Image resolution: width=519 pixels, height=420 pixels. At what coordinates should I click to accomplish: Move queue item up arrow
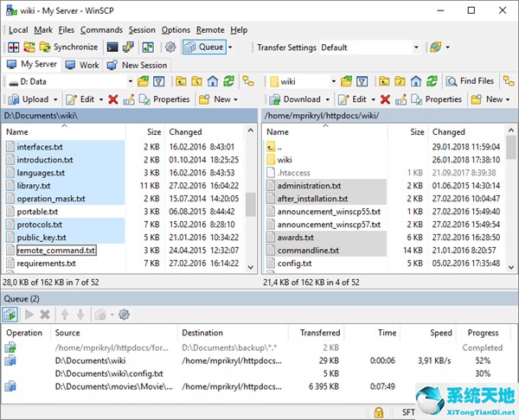click(x=65, y=315)
